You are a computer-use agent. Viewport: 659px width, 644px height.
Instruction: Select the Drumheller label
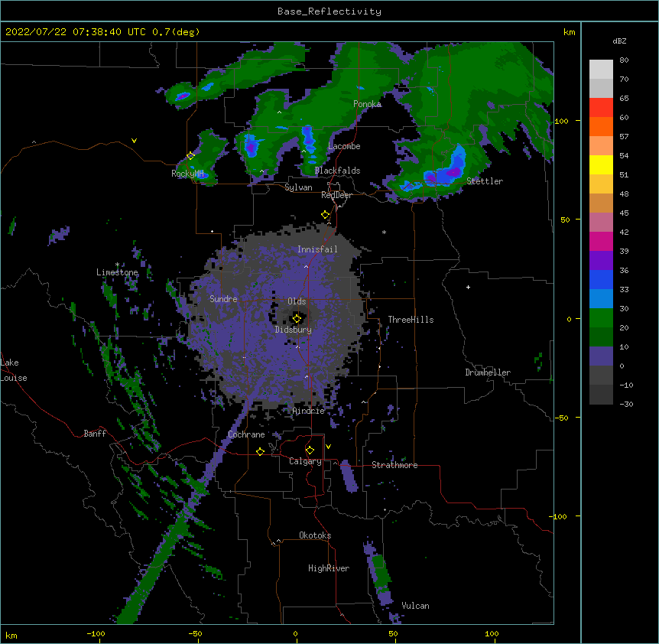[488, 372]
